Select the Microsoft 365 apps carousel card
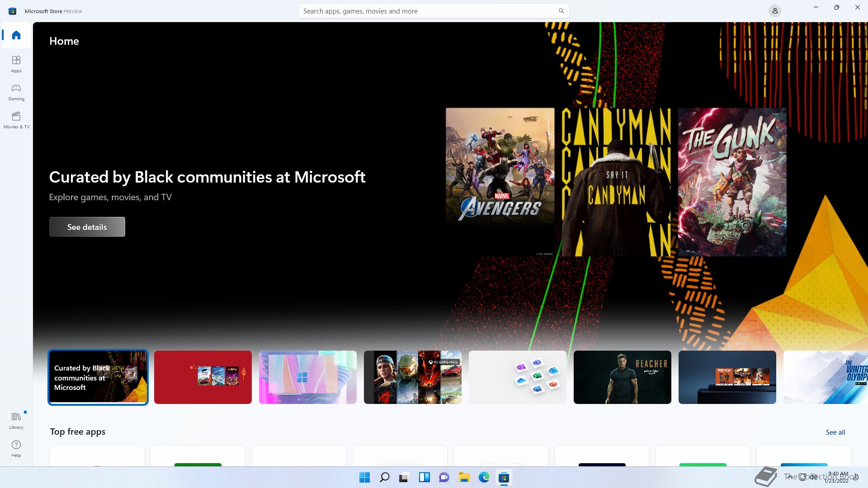The height and width of the screenshot is (488, 868). [518, 377]
